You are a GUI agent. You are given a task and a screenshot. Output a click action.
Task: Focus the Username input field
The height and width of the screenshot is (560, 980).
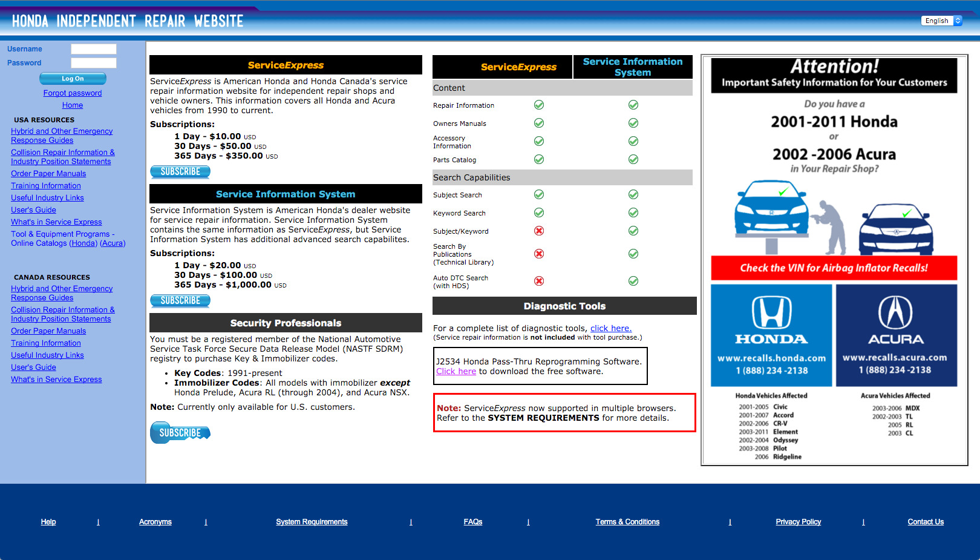click(x=94, y=49)
